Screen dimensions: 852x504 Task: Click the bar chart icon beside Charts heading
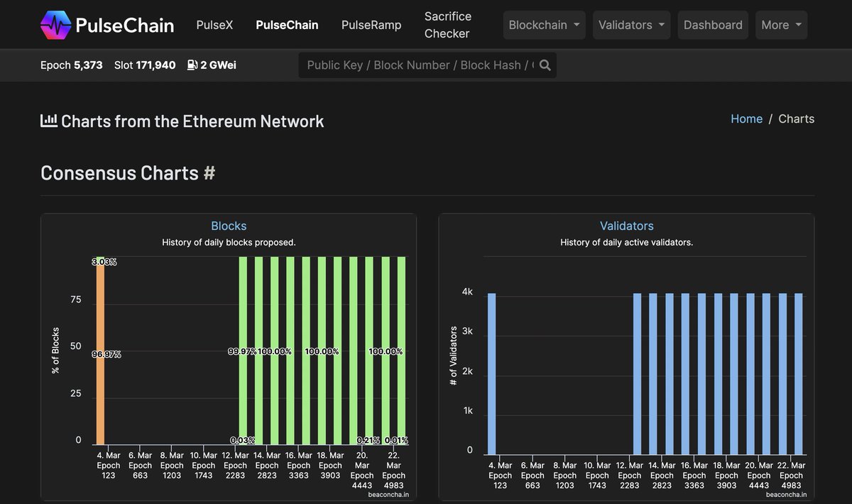(x=49, y=121)
